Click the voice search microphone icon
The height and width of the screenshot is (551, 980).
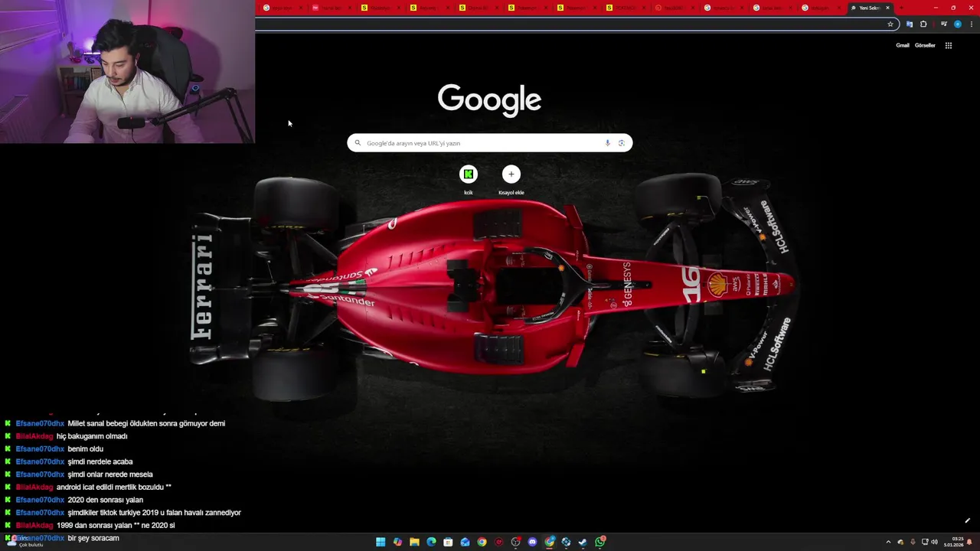click(x=608, y=143)
